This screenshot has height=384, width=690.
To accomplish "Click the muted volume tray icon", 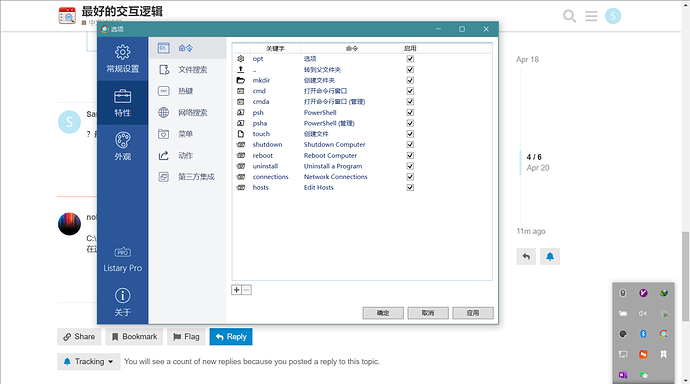I will (643, 314).
